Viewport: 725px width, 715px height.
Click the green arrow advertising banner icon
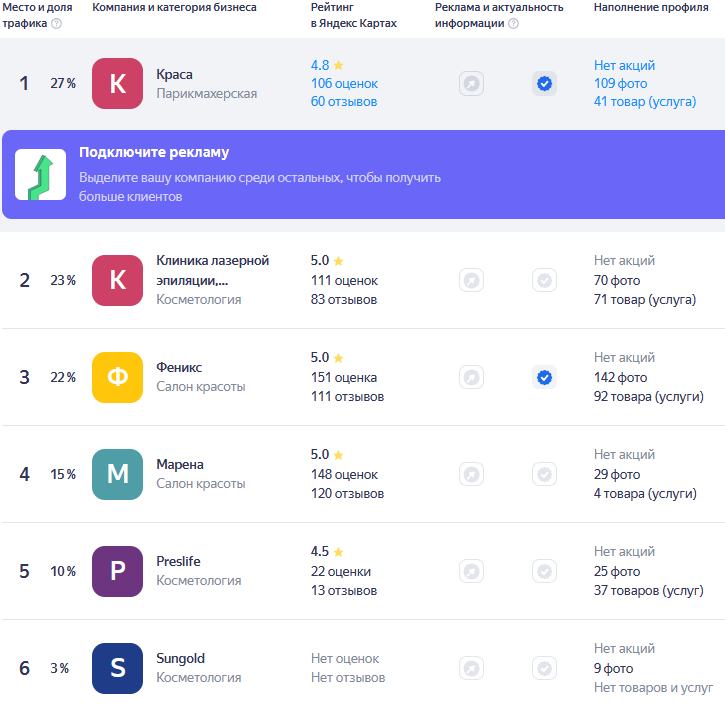coord(41,175)
